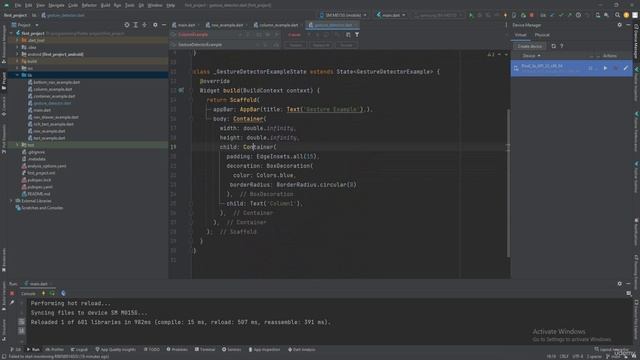The width and height of the screenshot is (640, 360).
Task: Open the device selector dropdown SM M015G
Action: [x=343, y=15]
